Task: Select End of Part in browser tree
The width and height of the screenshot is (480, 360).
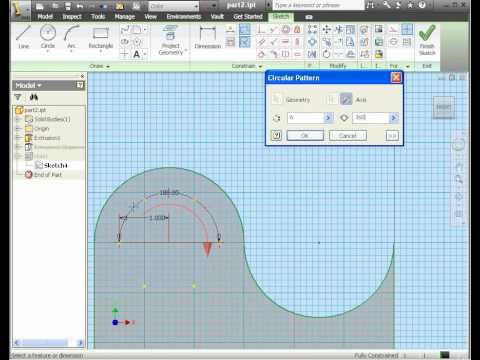Action: pos(44,175)
